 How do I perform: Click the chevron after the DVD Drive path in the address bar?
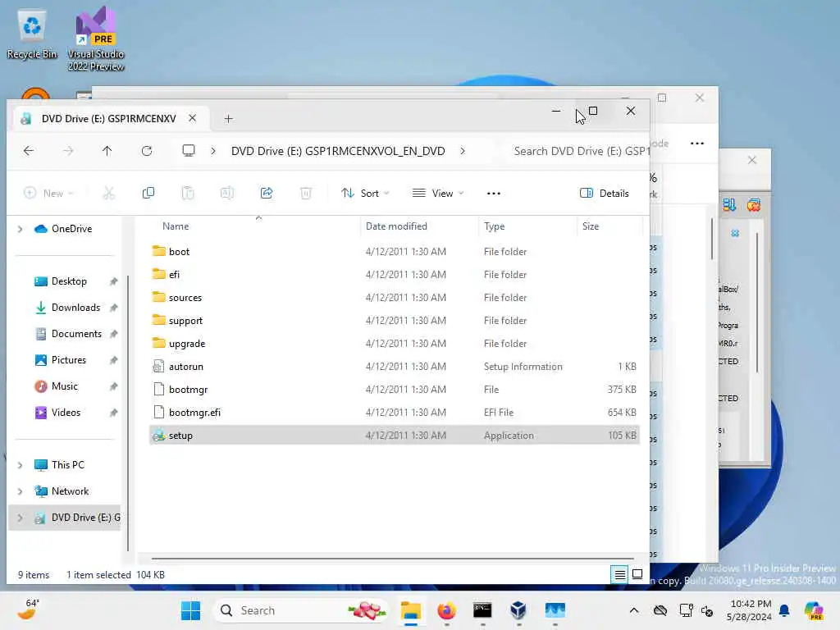[463, 151]
